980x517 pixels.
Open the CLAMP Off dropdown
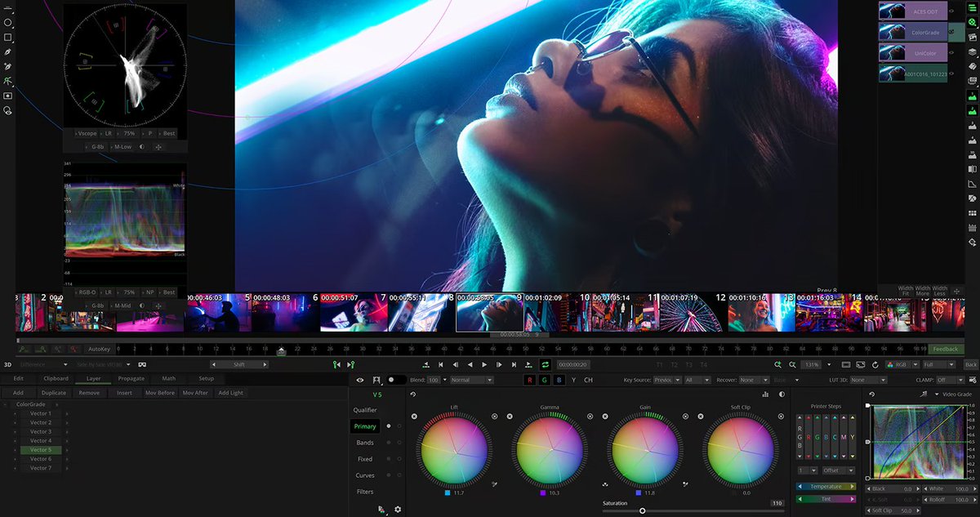[950, 380]
